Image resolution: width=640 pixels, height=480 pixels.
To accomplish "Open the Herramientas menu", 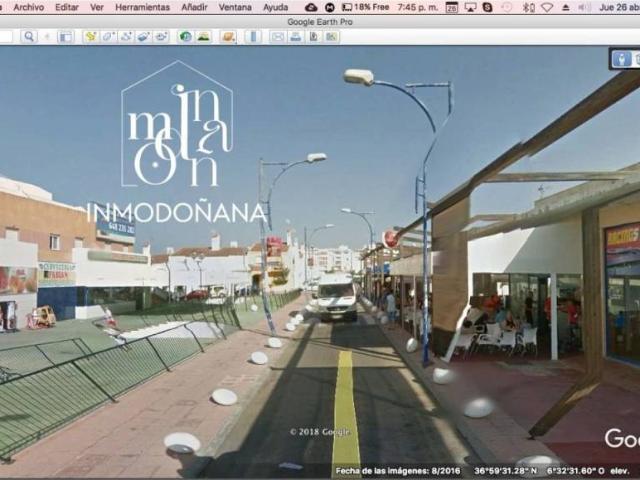I will [142, 7].
